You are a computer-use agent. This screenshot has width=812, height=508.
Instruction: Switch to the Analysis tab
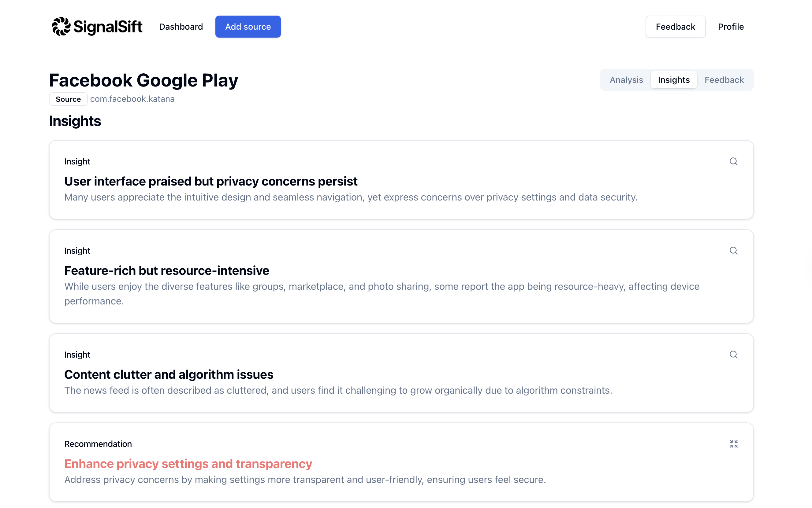point(626,80)
